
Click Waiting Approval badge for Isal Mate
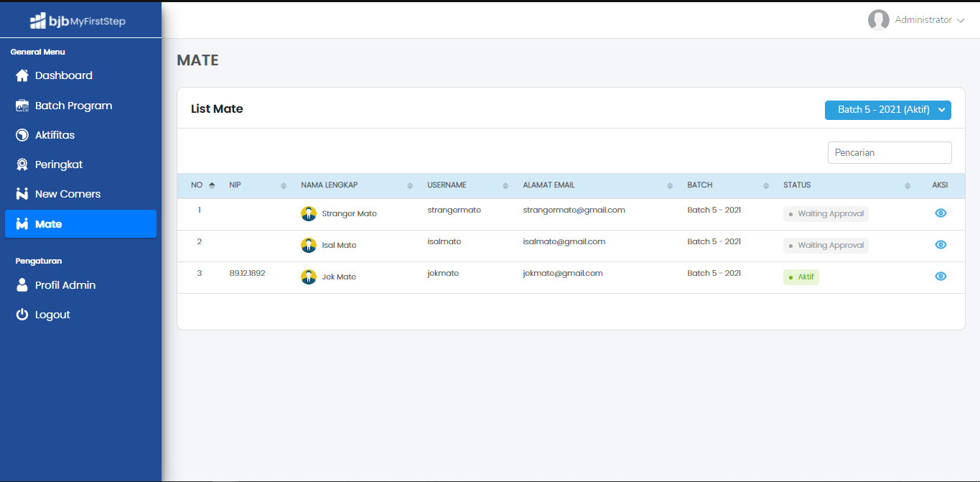(x=826, y=246)
